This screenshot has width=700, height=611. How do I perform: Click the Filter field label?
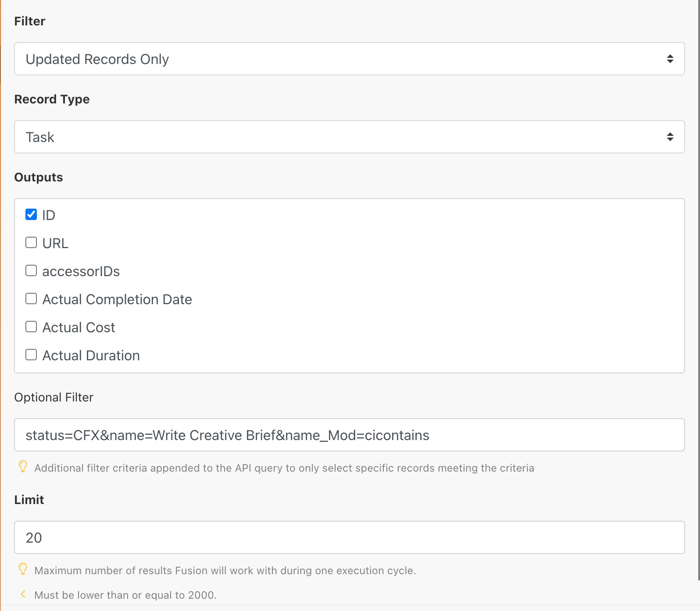[x=30, y=21]
